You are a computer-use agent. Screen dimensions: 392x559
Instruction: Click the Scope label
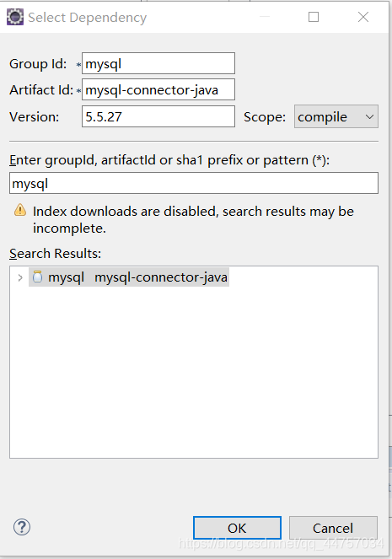click(x=265, y=117)
